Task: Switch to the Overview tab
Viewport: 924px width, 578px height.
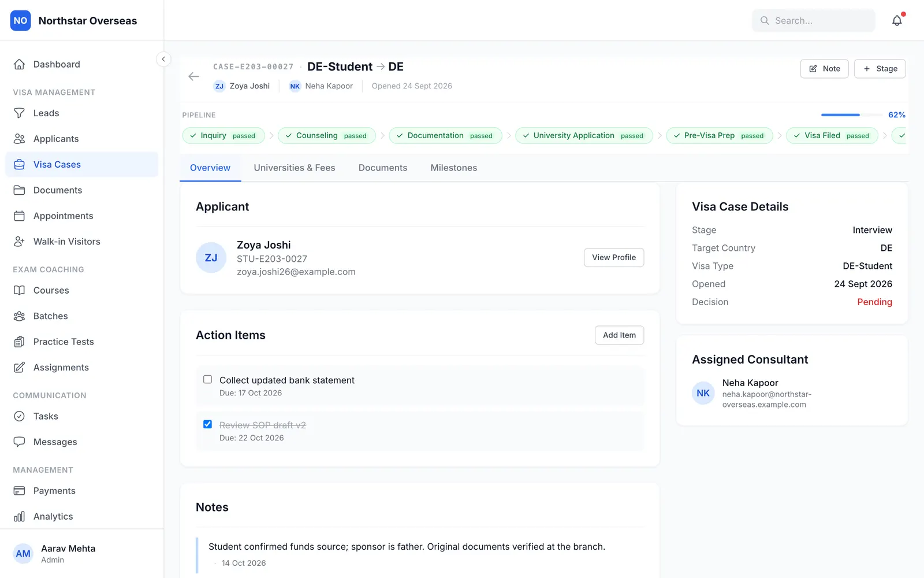Action: 210,168
